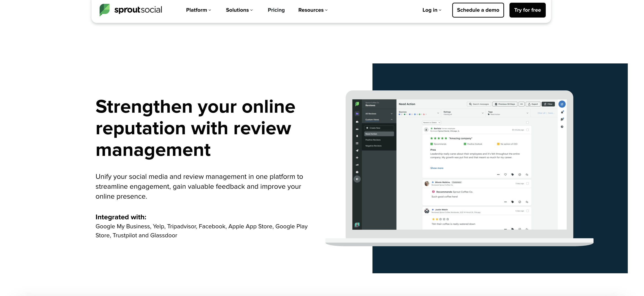Image resolution: width=644 pixels, height=296 pixels.
Task: Collapse the Custom Views section
Action: [391, 120]
